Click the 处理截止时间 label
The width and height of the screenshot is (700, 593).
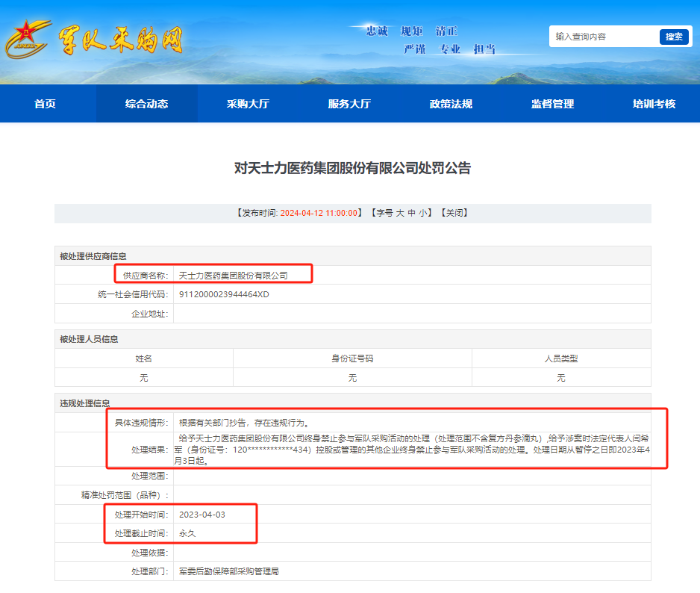tap(142, 533)
